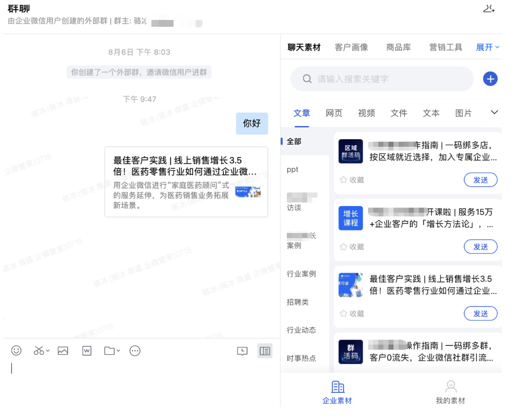This screenshot has height=420, width=517.
Task: Select the 图片 material type tab
Action: coord(463,113)
